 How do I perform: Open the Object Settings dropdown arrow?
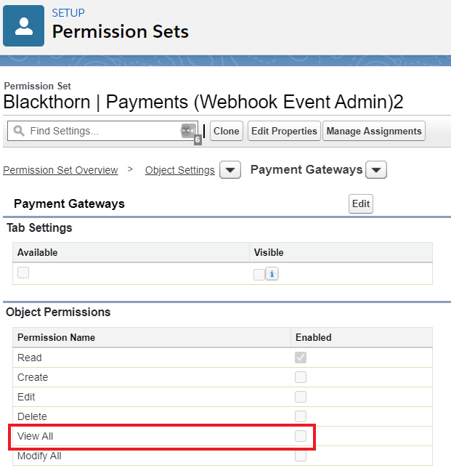230,170
